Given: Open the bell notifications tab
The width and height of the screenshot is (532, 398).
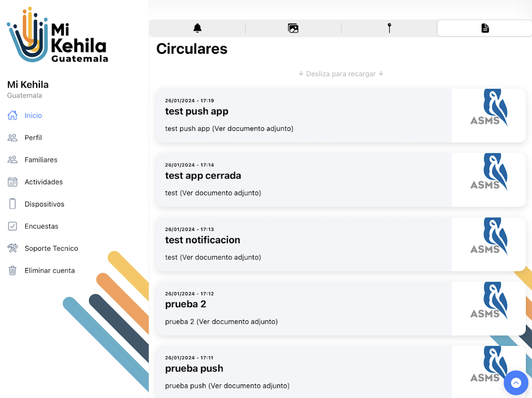Looking at the screenshot, I should (x=198, y=28).
